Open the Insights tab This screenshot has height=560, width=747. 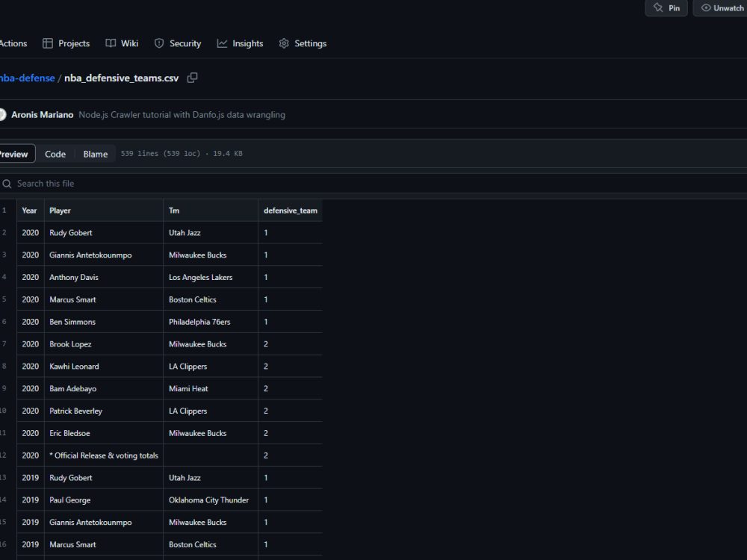[x=240, y=43]
